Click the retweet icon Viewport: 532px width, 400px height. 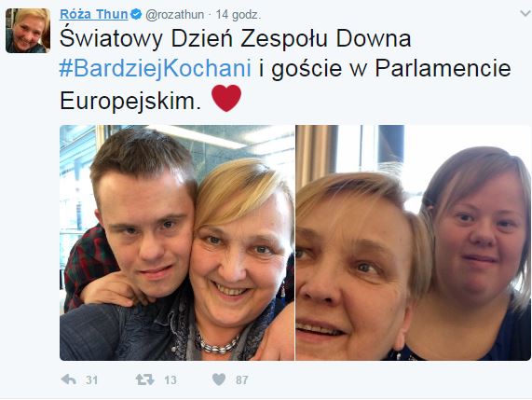coord(144,379)
